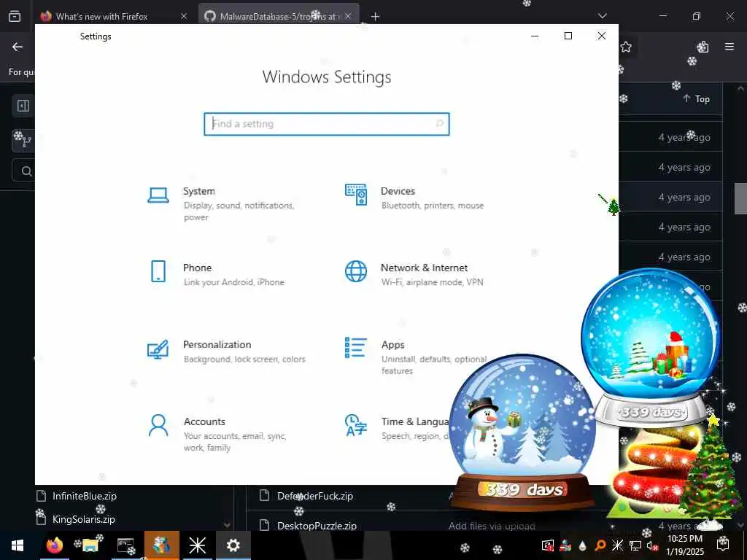Open the highlighted orange taskbar app
The width and height of the screenshot is (747, 560).
point(162,545)
